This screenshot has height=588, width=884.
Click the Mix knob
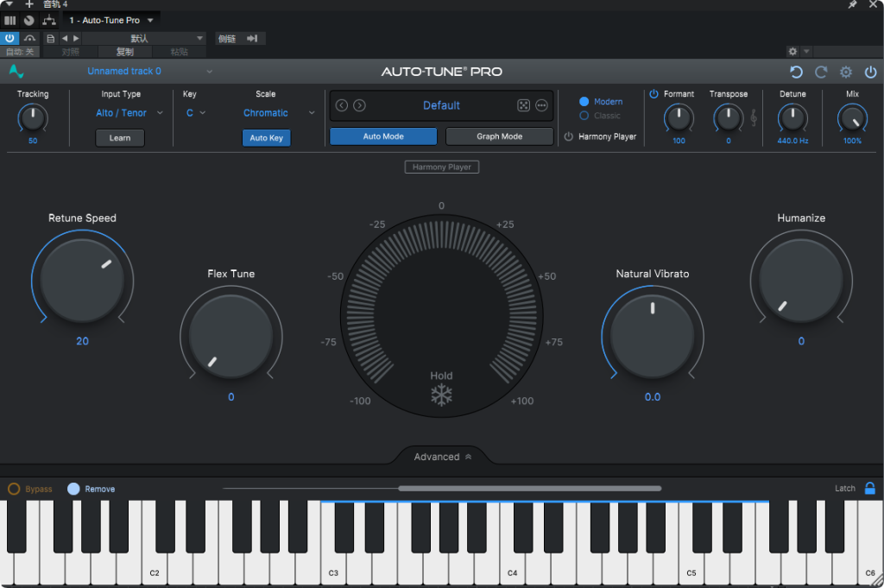(x=852, y=118)
